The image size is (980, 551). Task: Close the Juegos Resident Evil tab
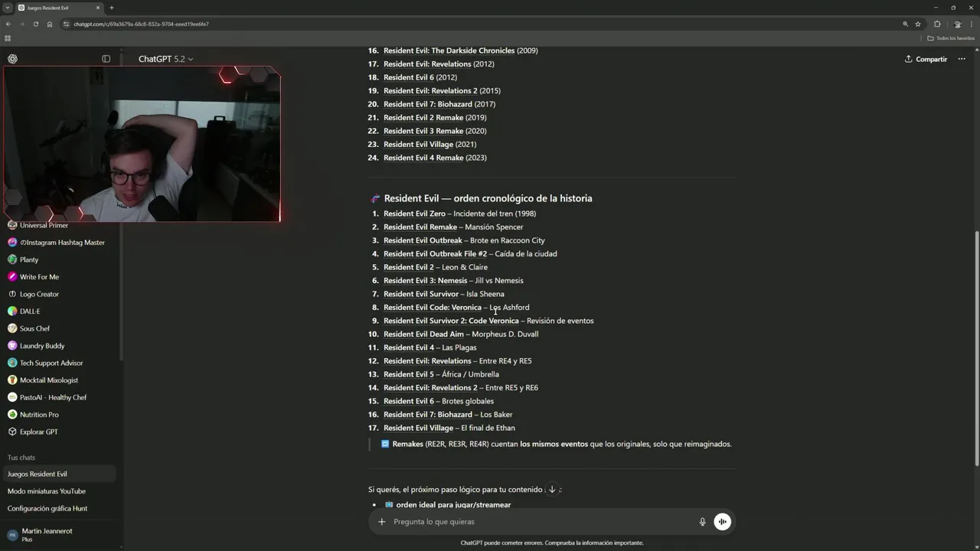tap(98, 8)
